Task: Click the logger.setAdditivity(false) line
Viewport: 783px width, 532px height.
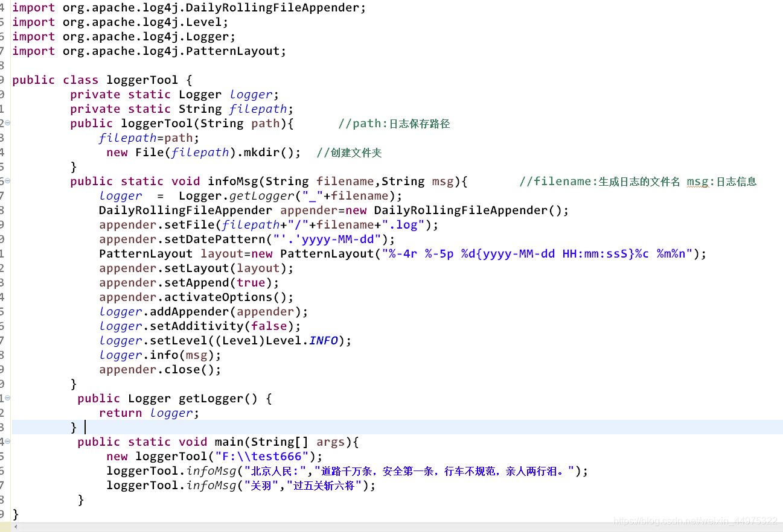Action: point(200,326)
